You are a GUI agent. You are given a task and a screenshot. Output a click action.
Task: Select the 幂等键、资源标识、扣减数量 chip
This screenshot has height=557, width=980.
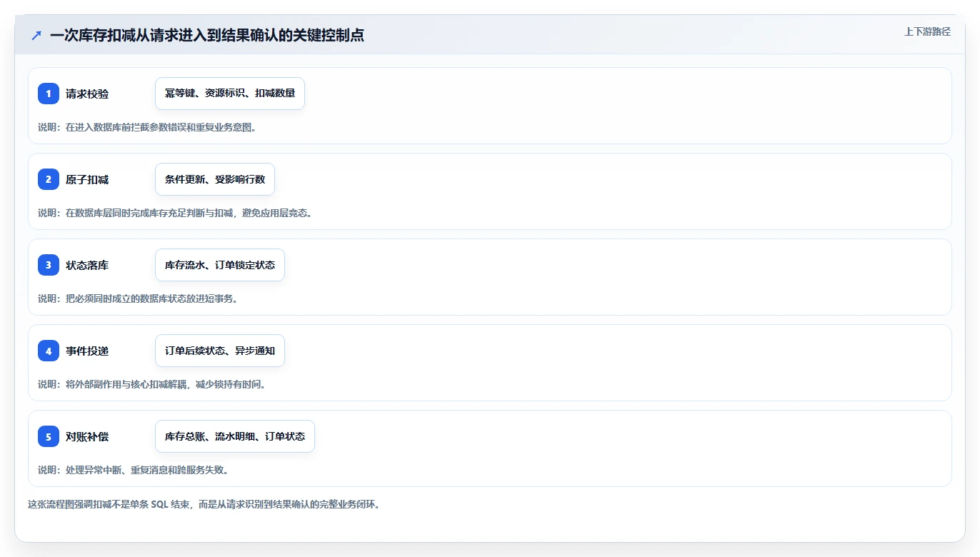(230, 94)
